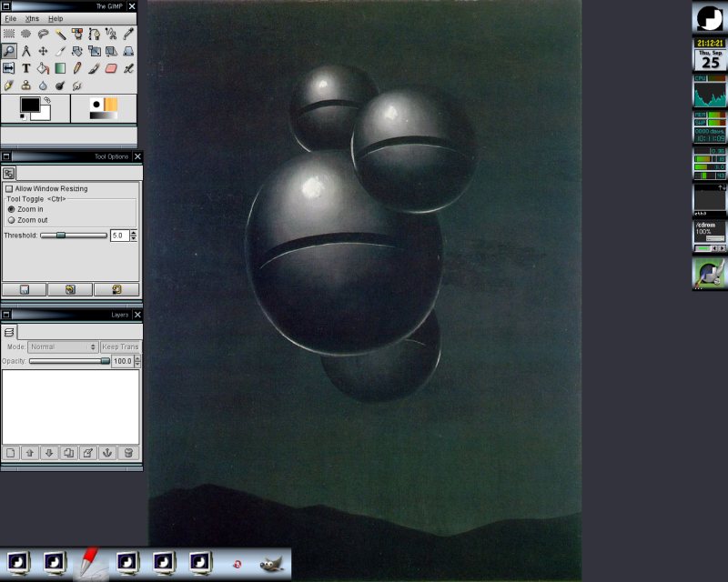728x582 pixels.
Task: Reset colors to default black and white
Action: coord(23,117)
